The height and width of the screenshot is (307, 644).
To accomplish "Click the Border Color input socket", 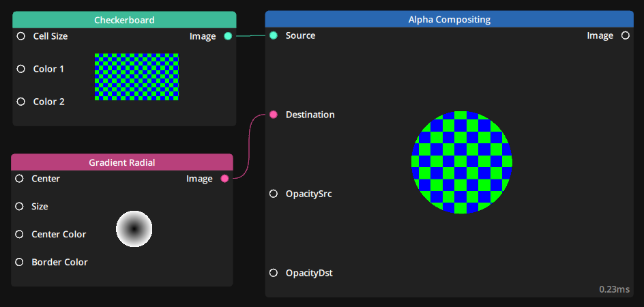I will pyautogui.click(x=19, y=262).
